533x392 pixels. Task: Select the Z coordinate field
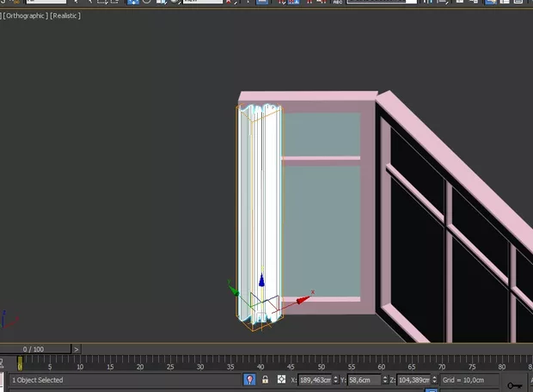pos(414,379)
